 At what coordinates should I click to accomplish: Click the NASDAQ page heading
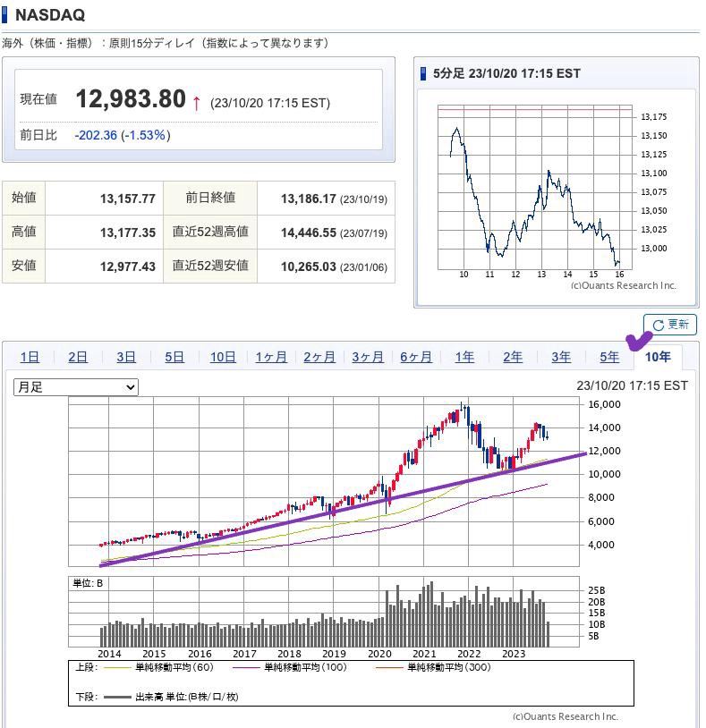point(50,15)
